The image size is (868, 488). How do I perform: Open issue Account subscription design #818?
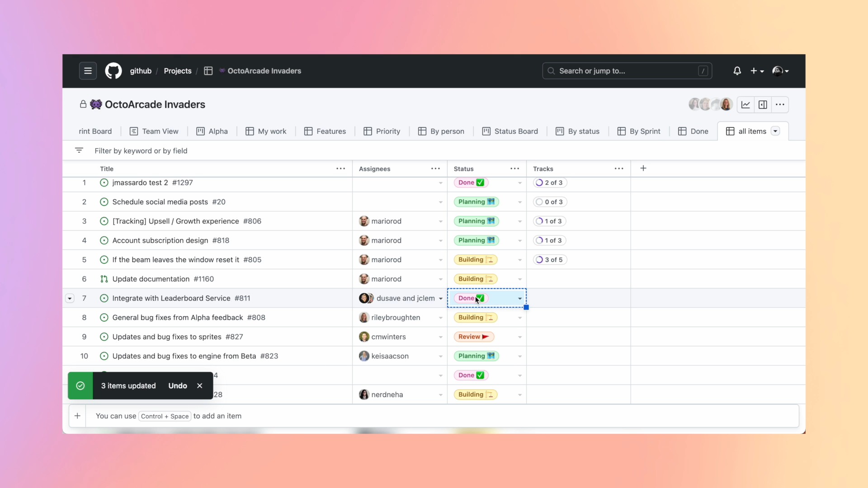171,240
